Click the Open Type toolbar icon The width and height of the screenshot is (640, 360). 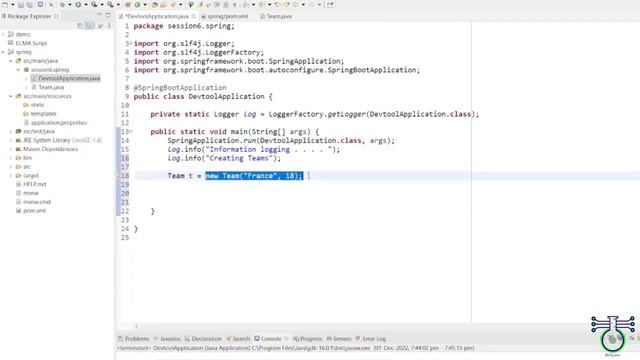click(154, 4)
